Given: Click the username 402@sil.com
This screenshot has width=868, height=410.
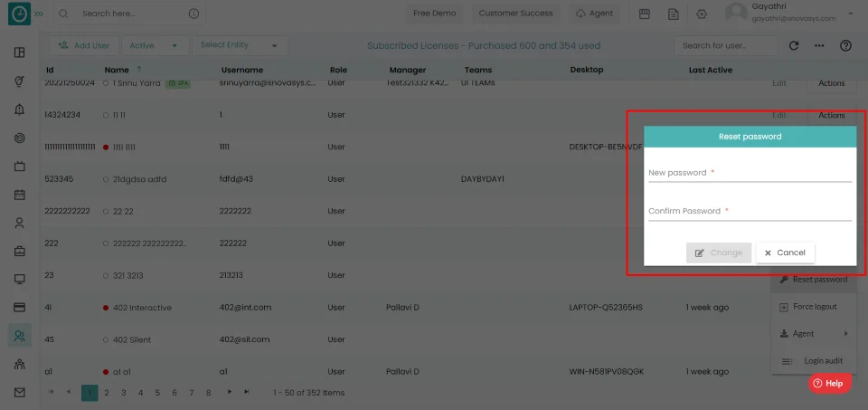Looking at the screenshot, I should click(x=244, y=339).
